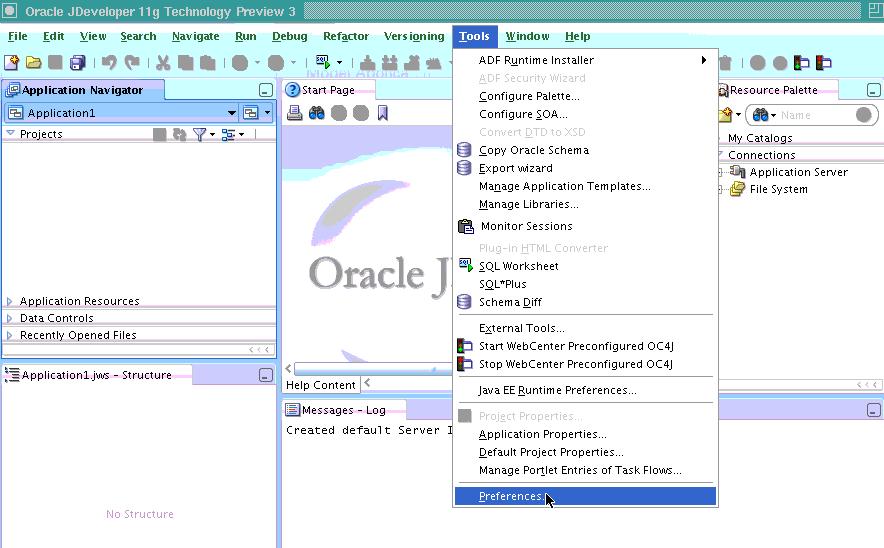Open the Debug menu
Screen dimensions: 884x548
[x=290, y=36]
